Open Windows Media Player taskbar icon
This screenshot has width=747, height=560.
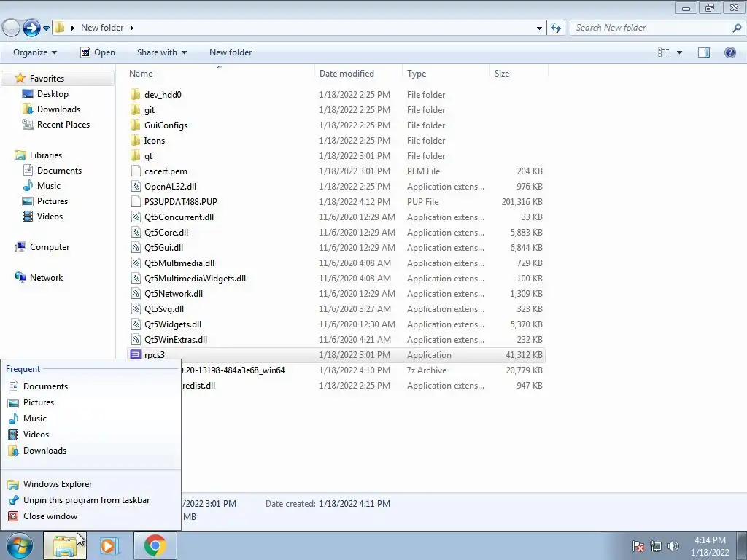109,545
